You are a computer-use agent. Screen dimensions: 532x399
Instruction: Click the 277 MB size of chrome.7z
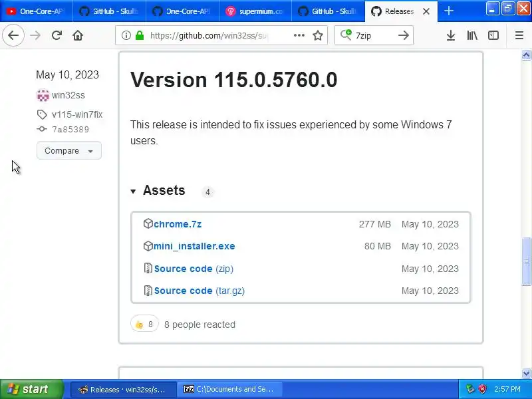pos(374,224)
